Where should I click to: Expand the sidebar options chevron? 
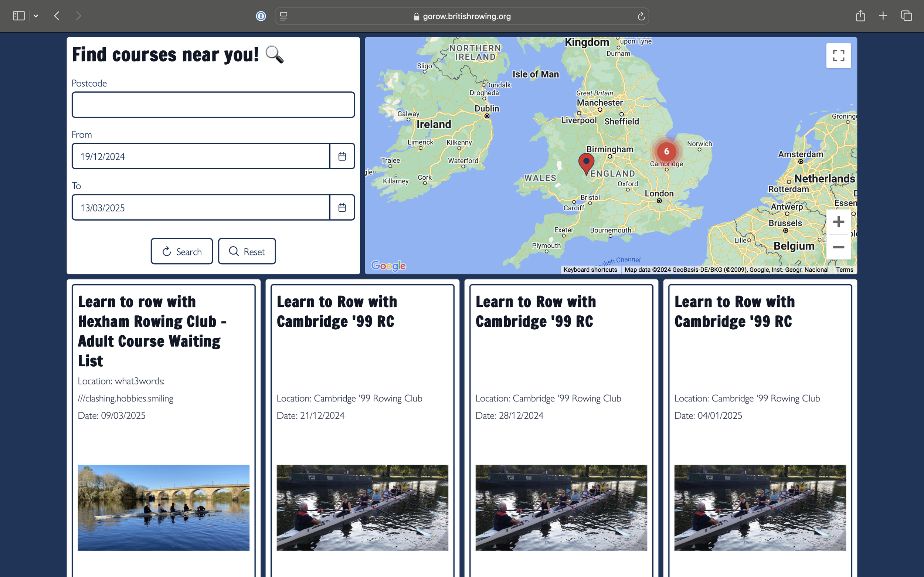pyautogui.click(x=36, y=16)
